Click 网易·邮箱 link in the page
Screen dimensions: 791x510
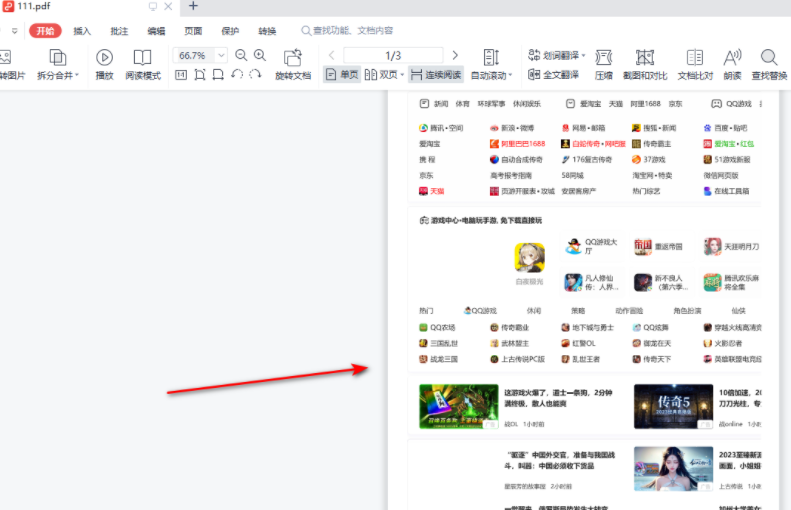click(x=584, y=128)
